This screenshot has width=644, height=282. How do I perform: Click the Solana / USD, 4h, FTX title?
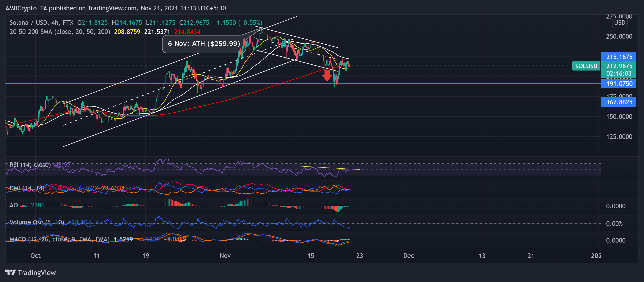click(x=41, y=23)
